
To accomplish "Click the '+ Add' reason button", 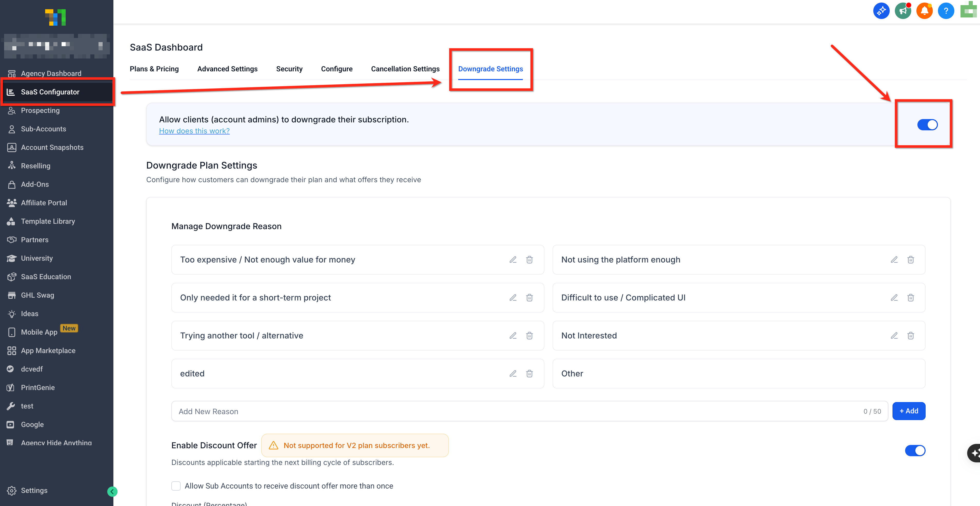I will [x=908, y=411].
